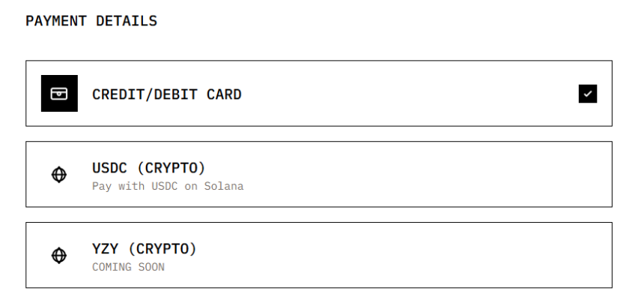The width and height of the screenshot is (644, 300).
Task: Click the word Solana in USDC description
Action: 224,186
